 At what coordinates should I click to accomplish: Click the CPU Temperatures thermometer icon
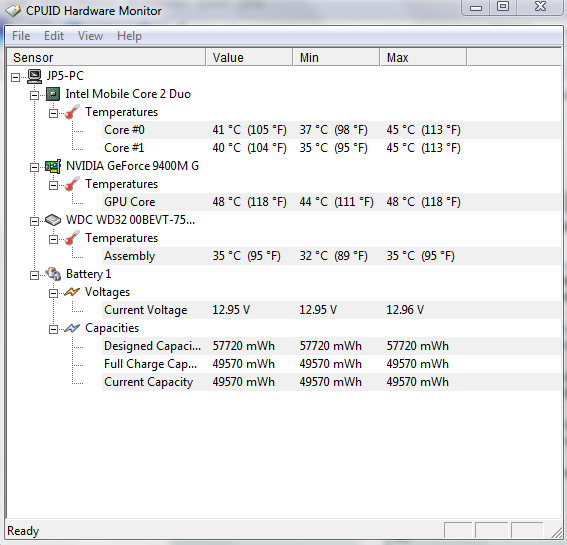coord(72,112)
